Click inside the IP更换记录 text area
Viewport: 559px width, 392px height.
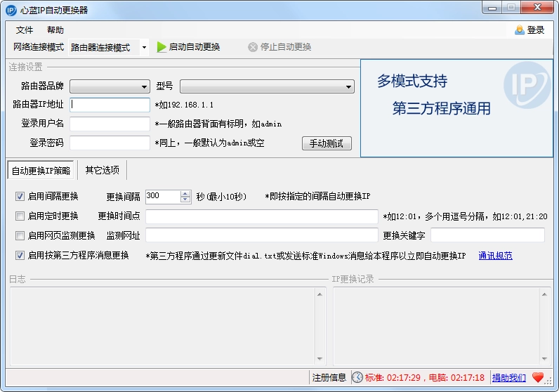(436, 327)
